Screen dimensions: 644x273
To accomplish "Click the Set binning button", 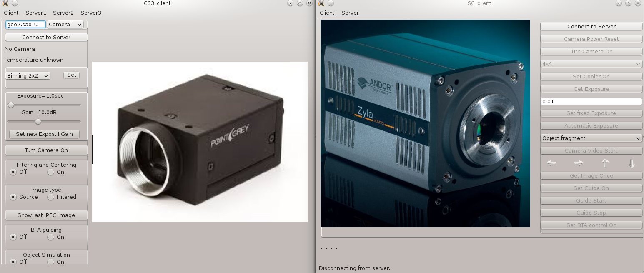I will coord(72,75).
